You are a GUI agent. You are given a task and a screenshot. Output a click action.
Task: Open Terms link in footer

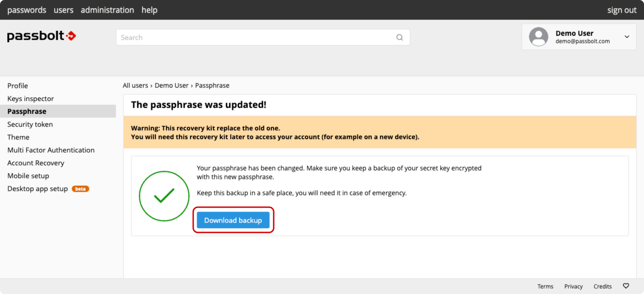[x=545, y=286]
